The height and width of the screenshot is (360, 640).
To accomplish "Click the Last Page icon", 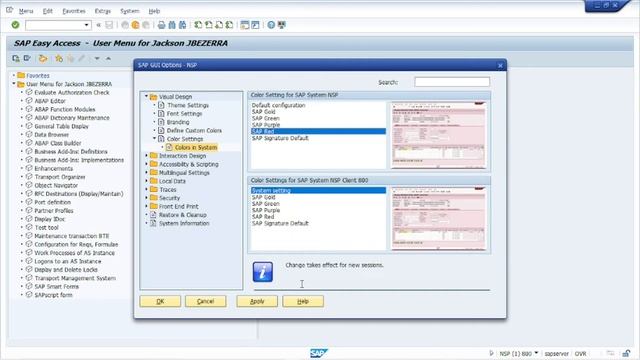I will click(x=229, y=25).
